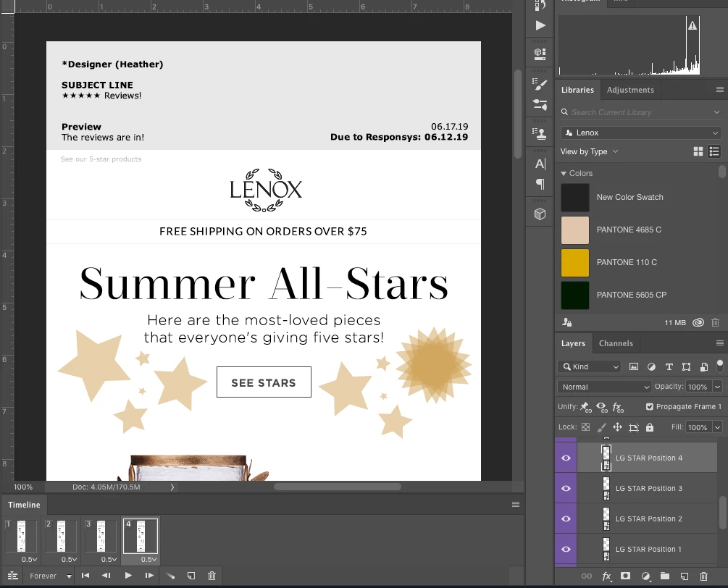The width and height of the screenshot is (728, 588).
Task: Filter layers by type layers icon
Action: (669, 366)
